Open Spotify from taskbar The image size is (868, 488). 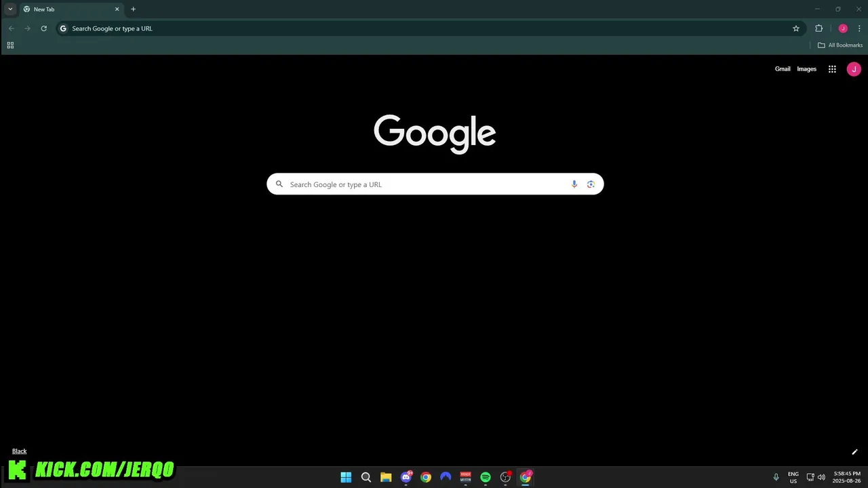486,477
